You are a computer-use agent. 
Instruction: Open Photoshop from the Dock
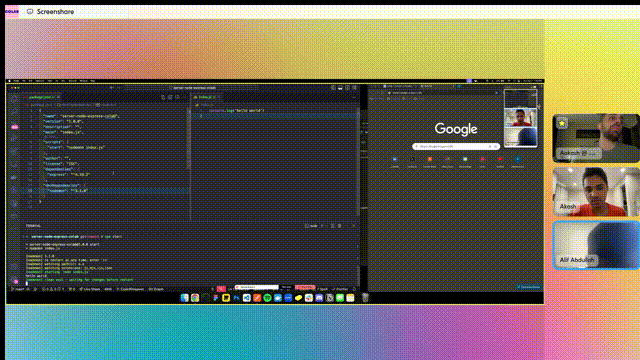coord(236,298)
